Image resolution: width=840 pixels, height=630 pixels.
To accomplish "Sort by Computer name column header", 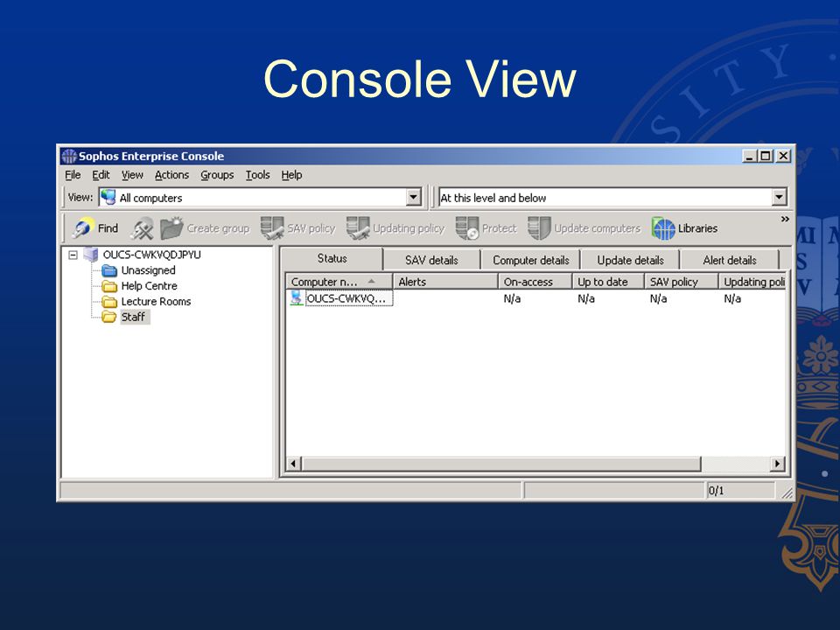I will click(339, 282).
